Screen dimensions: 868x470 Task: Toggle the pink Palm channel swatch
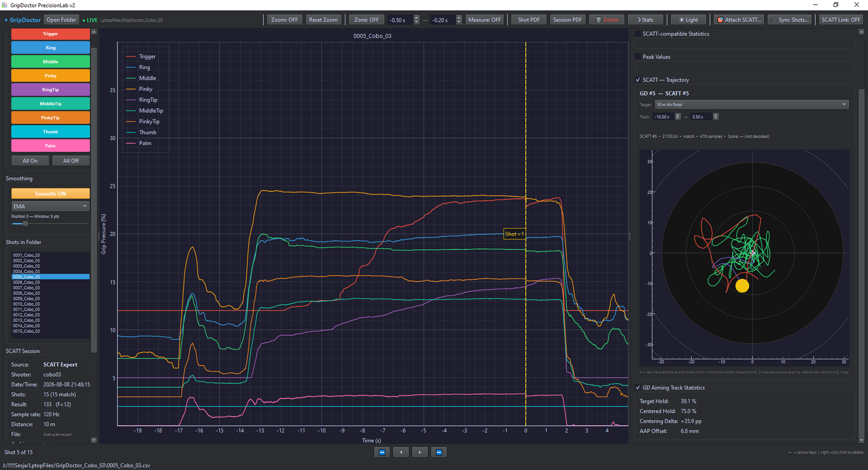pyautogui.click(x=50, y=146)
